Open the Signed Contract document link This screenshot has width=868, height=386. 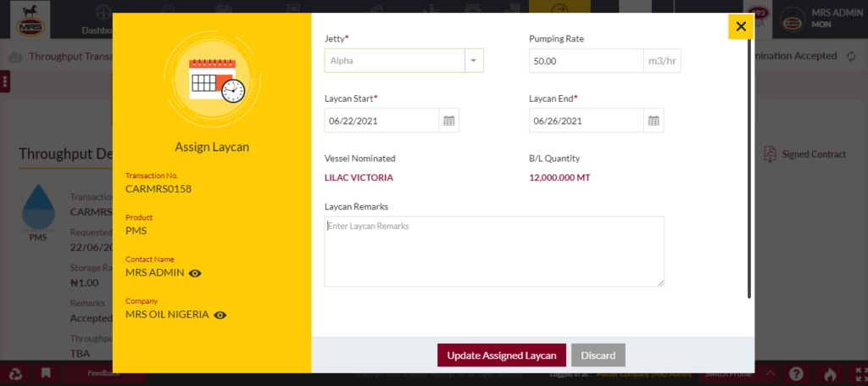[x=814, y=154]
